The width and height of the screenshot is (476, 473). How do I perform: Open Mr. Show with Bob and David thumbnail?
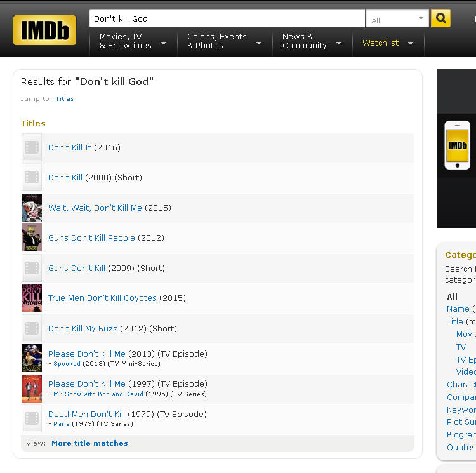point(32,389)
